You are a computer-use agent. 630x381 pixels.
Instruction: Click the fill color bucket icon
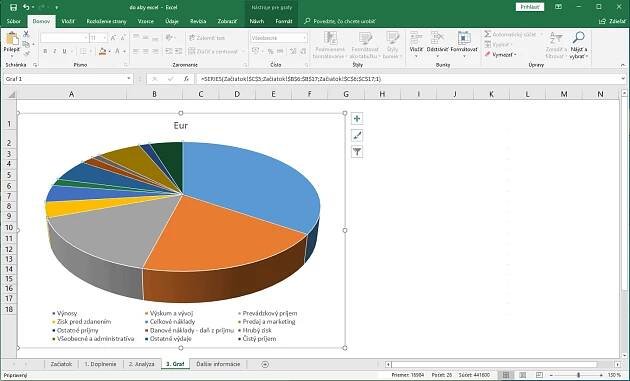[102, 51]
